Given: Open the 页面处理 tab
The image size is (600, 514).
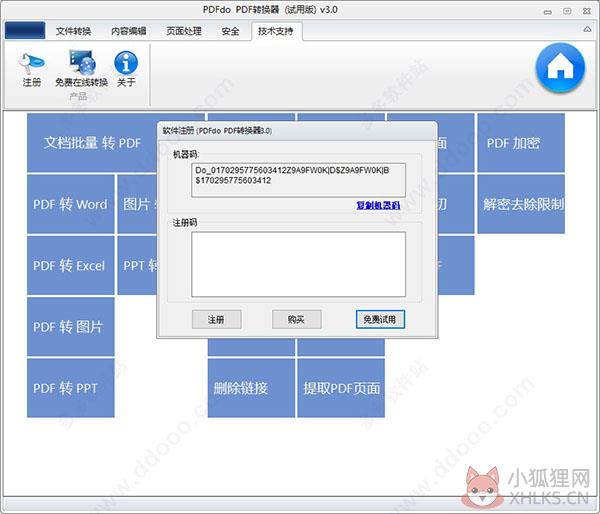Looking at the screenshot, I should 184,31.
